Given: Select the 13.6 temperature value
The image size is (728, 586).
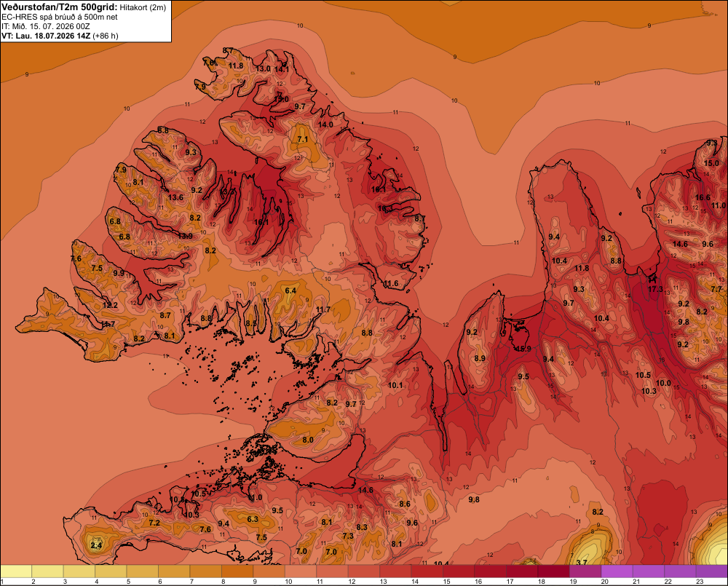Looking at the screenshot, I should pyautogui.click(x=175, y=197).
